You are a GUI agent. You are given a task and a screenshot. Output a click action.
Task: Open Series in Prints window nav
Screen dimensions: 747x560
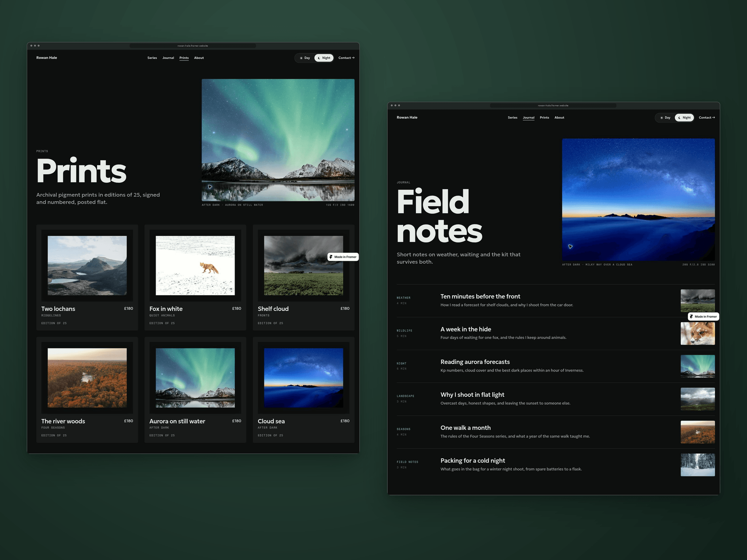(152, 58)
